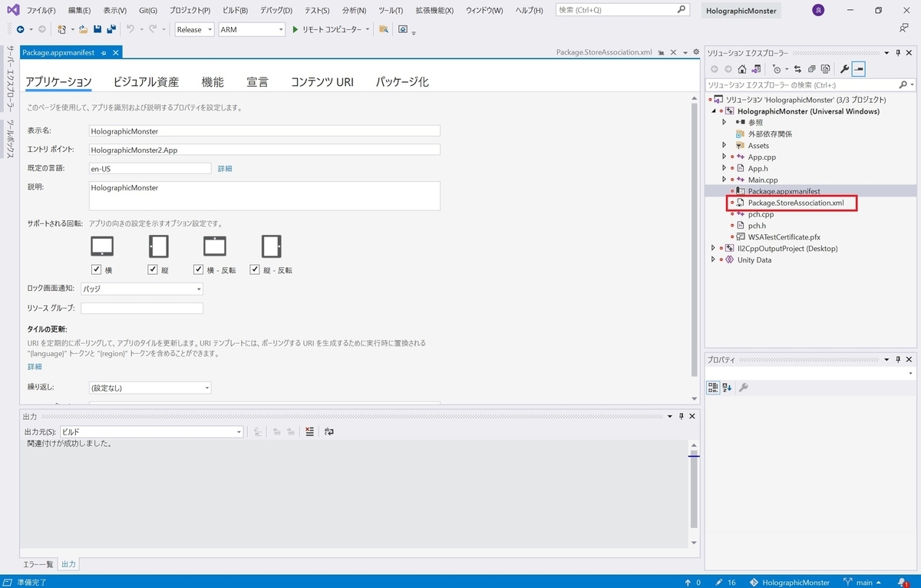
Task: Click the new project icon in toolbar
Action: [x=62, y=29]
